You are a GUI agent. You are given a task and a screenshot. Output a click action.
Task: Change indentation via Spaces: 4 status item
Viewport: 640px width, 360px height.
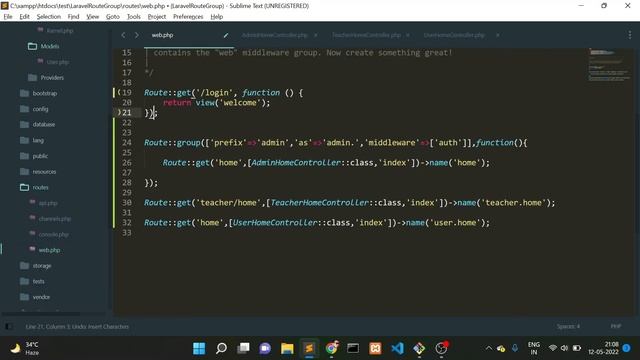click(568, 327)
